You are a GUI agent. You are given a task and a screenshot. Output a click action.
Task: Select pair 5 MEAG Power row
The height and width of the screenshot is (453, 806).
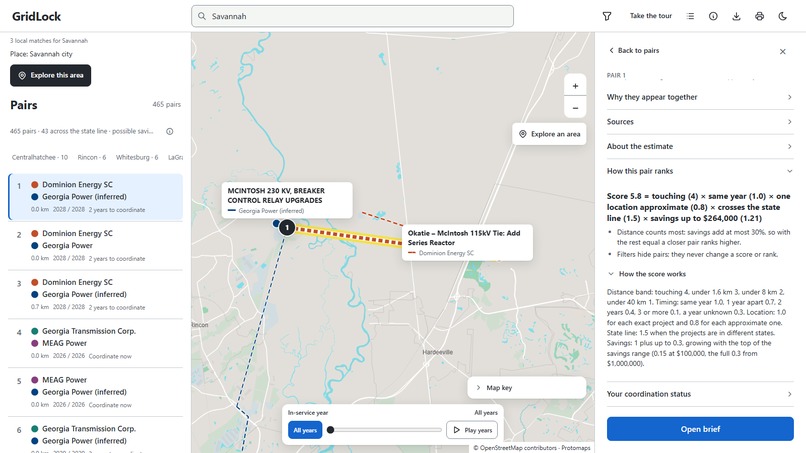point(96,392)
